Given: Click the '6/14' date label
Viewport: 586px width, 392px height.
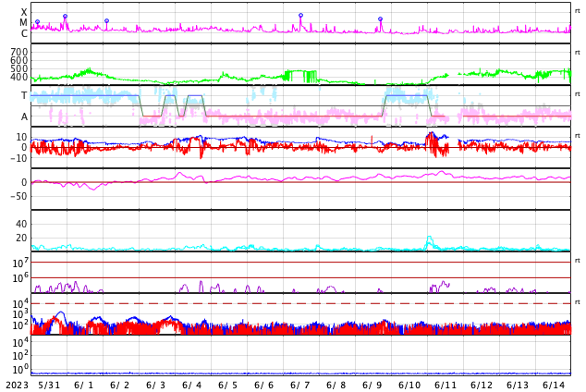Looking at the screenshot, I should click(x=554, y=386).
